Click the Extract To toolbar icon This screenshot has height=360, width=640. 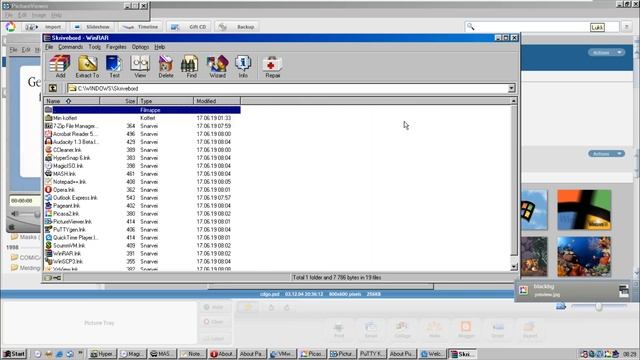87,67
